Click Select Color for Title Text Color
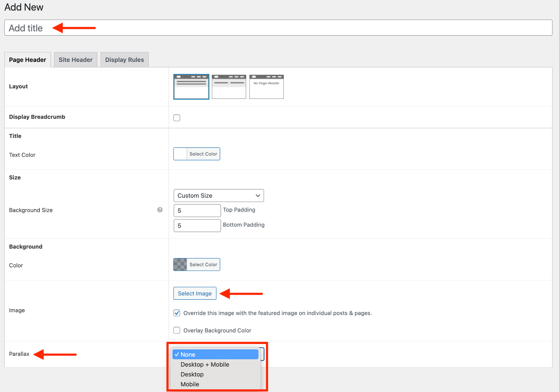 [203, 154]
